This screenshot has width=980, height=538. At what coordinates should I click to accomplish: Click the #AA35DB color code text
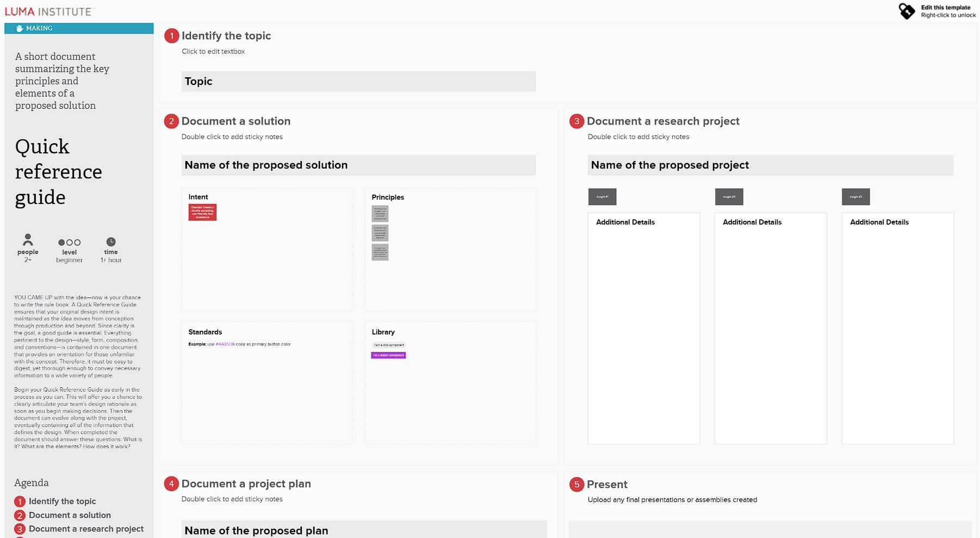click(225, 344)
